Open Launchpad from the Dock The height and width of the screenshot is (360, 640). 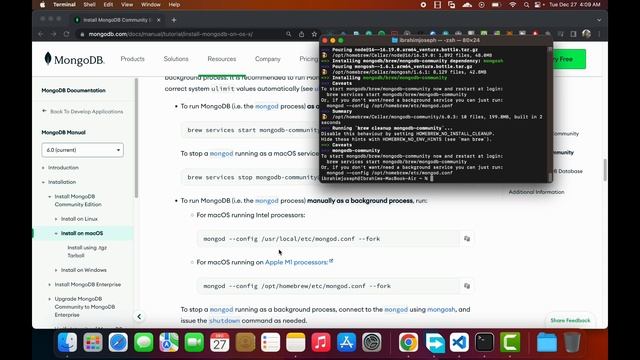93,342
